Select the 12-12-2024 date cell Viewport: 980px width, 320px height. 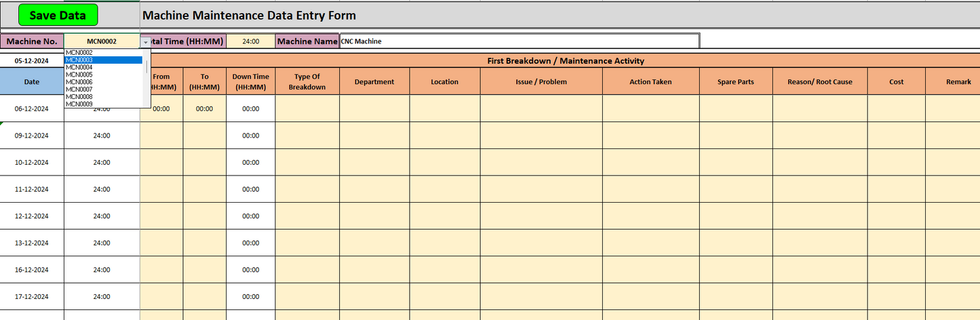click(x=32, y=216)
